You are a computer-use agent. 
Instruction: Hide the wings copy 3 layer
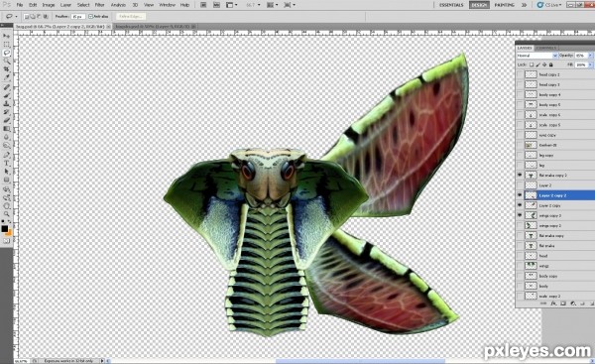(520, 215)
